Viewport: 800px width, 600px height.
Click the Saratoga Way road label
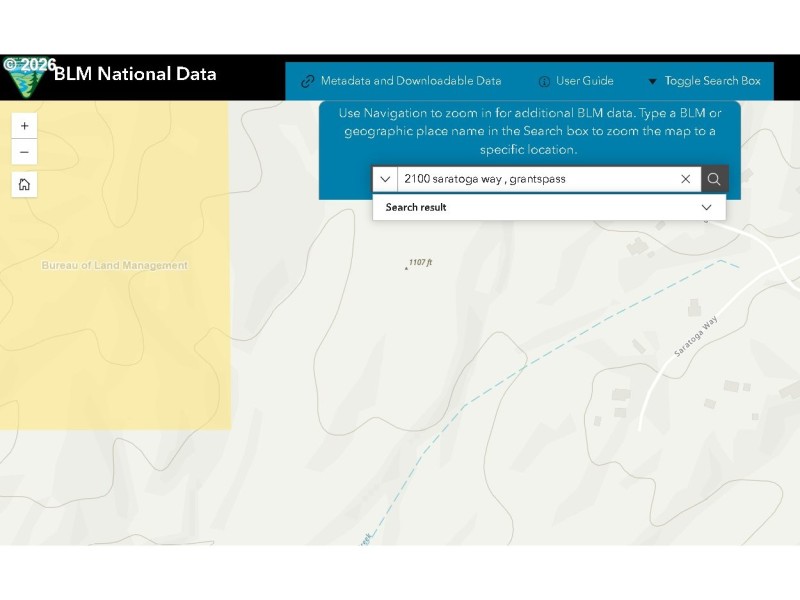tap(696, 336)
